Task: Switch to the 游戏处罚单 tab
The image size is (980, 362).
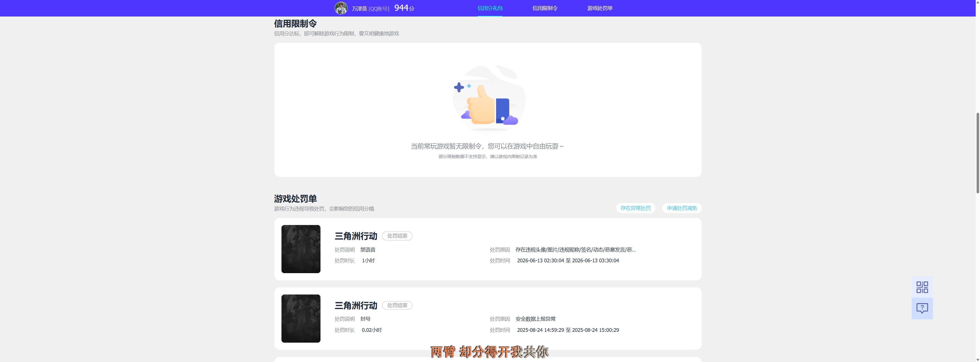Action: (600, 8)
